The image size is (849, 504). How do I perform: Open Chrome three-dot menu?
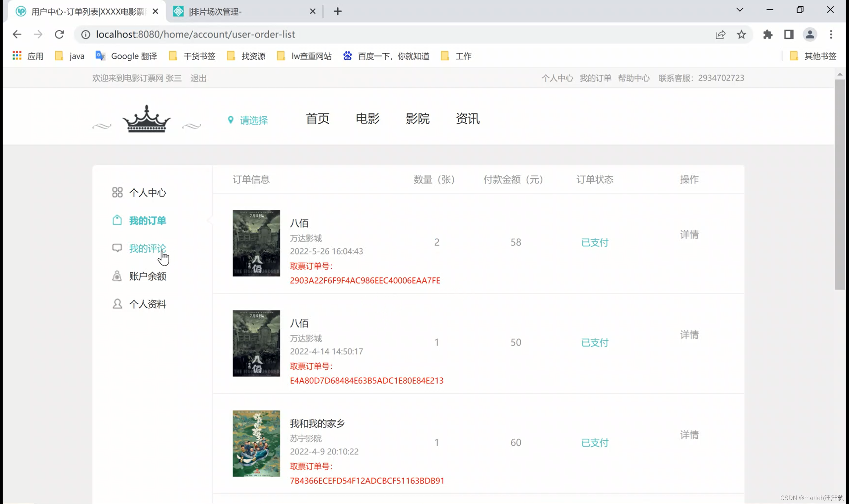tap(831, 34)
